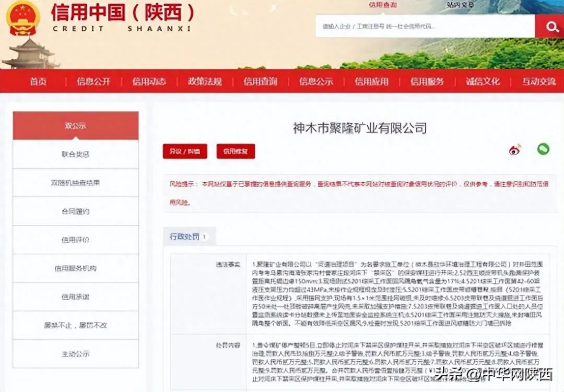This screenshot has height=392, width=564.
Task: Select 双公示 in the sidebar
Action: click(x=76, y=125)
